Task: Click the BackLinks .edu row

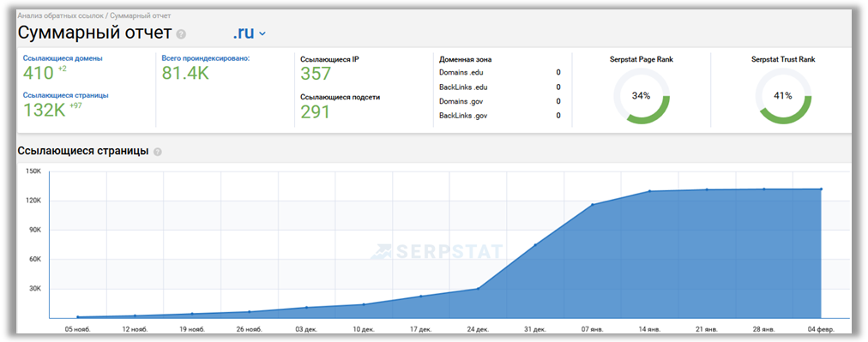Action: coord(500,87)
